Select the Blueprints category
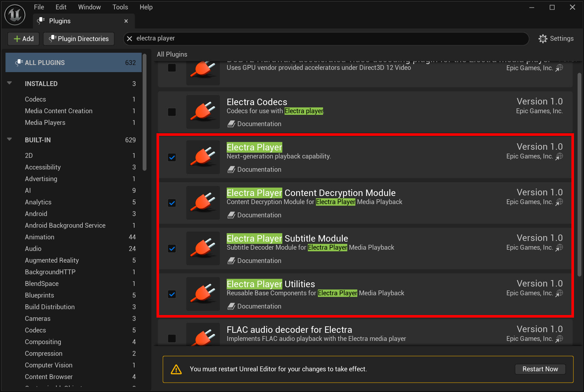 [73, 295]
